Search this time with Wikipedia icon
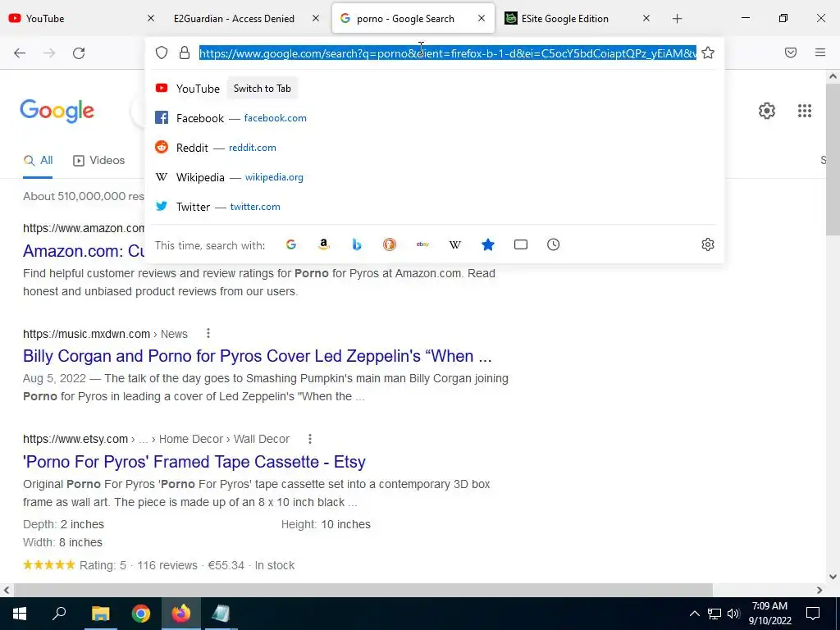 coord(454,244)
